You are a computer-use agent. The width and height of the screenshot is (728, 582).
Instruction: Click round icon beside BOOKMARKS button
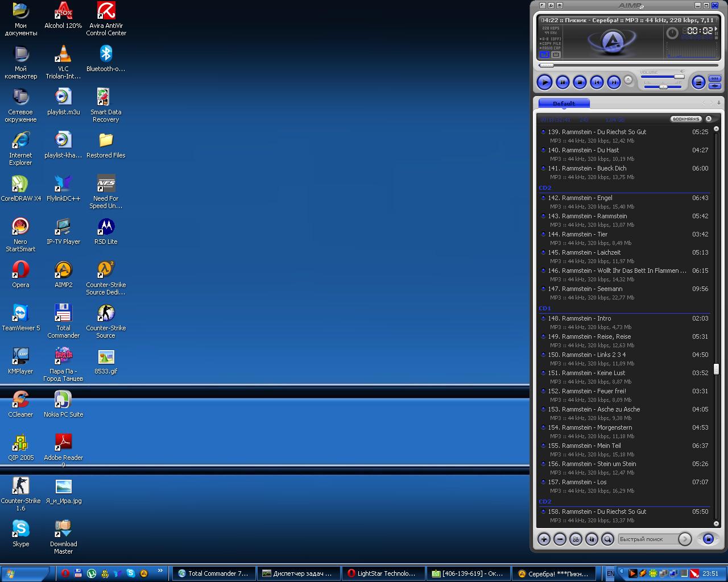pos(709,119)
